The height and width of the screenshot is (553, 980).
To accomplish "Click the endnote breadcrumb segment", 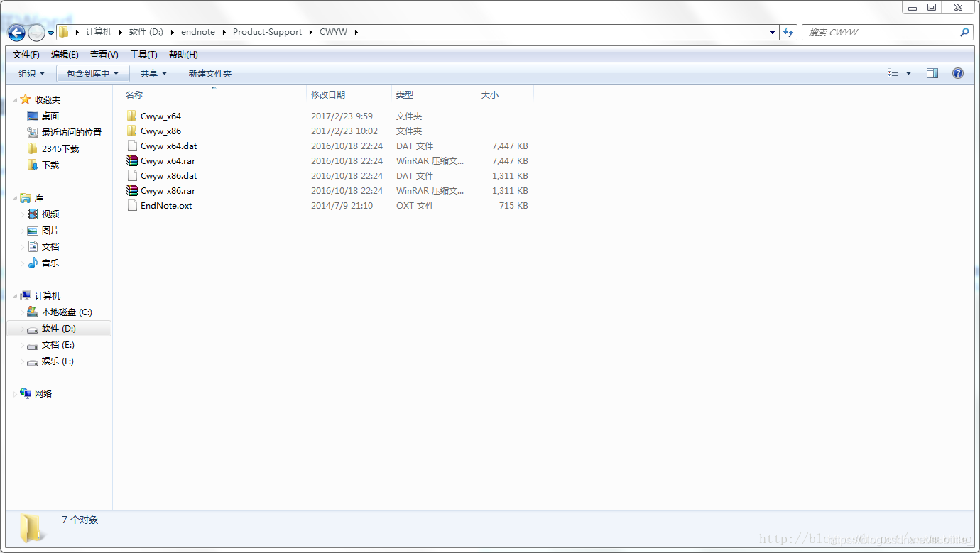I will tap(198, 32).
